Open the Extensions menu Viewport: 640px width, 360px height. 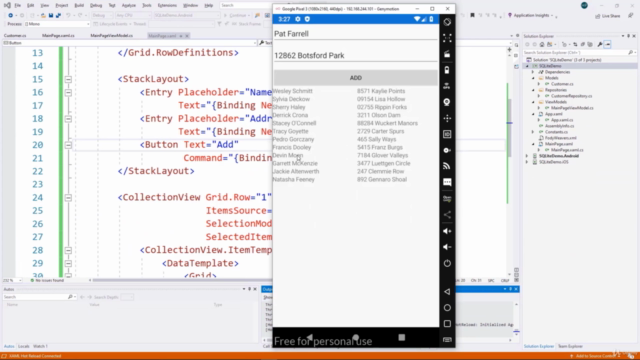(167, 5)
